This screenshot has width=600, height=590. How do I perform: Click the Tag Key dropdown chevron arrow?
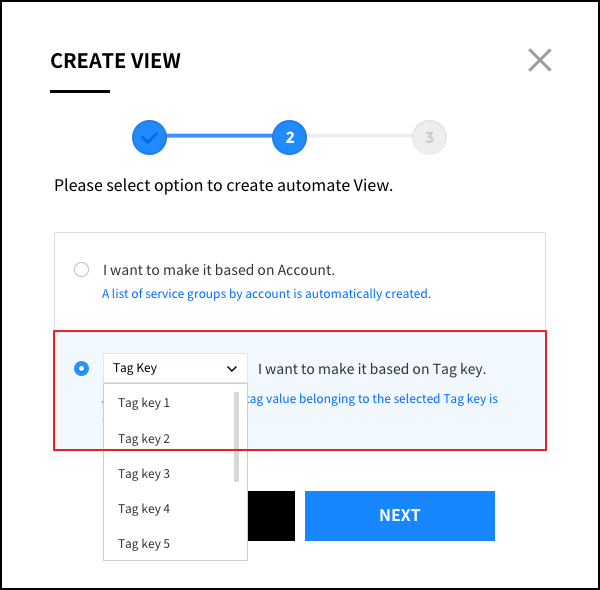click(x=232, y=368)
